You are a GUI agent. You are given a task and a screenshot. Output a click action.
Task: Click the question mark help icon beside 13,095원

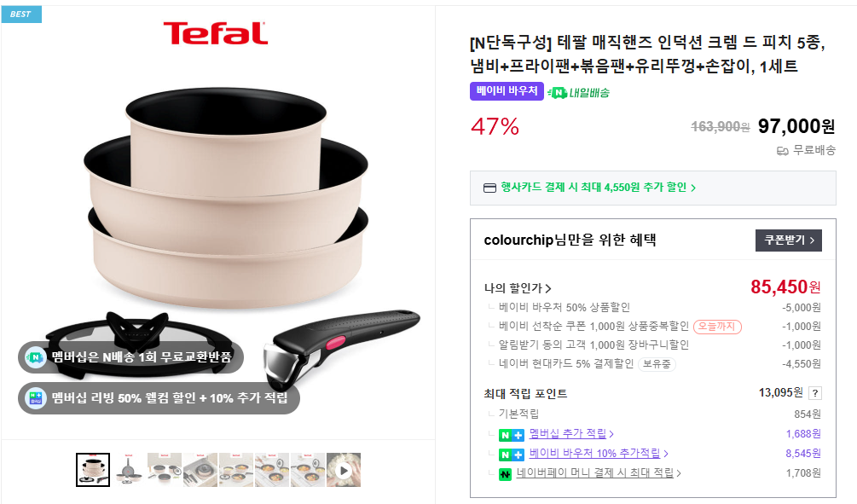[x=815, y=393]
